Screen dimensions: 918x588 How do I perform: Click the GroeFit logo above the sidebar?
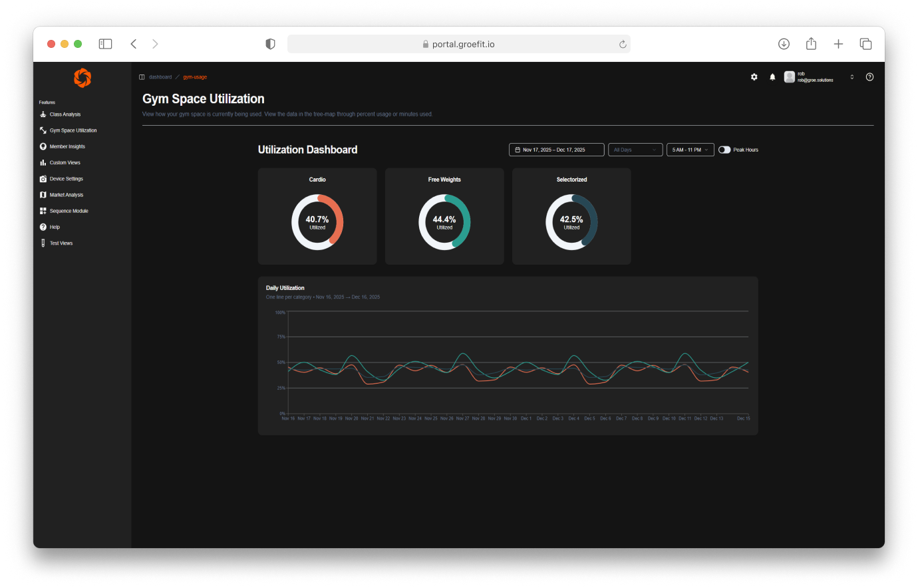click(x=82, y=78)
